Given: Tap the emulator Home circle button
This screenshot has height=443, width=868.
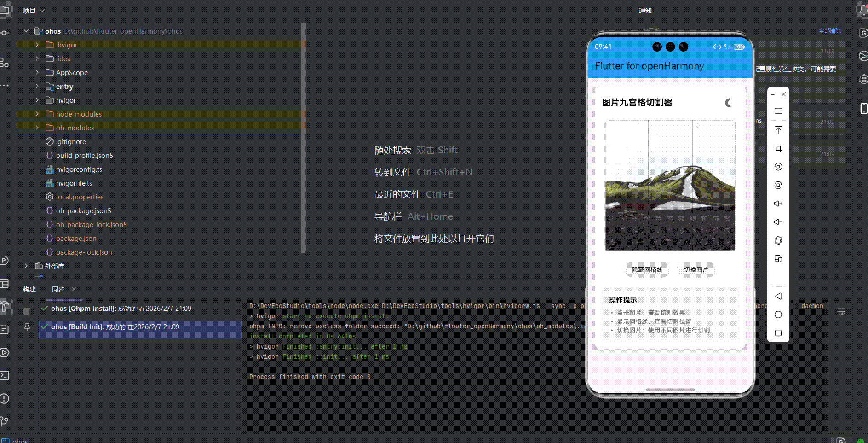Looking at the screenshot, I should pos(778,315).
